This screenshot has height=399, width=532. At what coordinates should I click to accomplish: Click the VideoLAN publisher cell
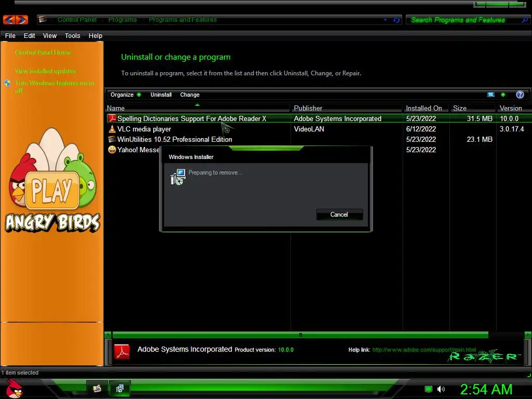(309, 129)
